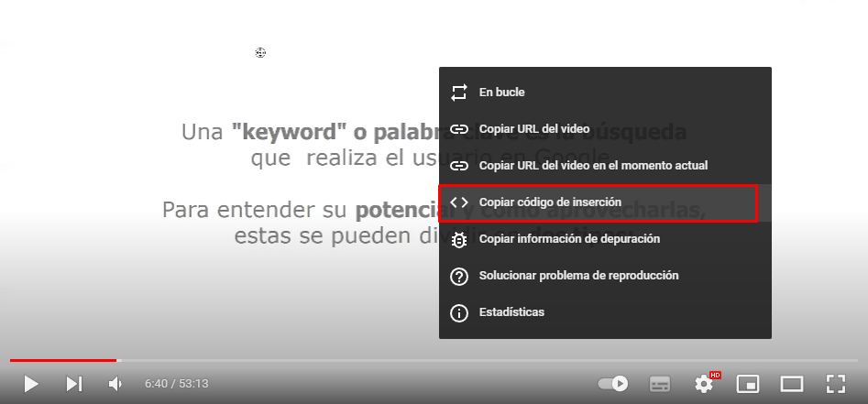This screenshot has height=404, width=868.
Task: Enter fullscreen mode
Action: coord(835,384)
